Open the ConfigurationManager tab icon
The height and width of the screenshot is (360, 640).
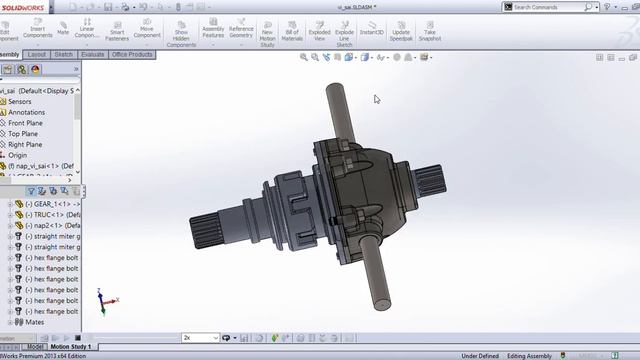(x=22, y=69)
